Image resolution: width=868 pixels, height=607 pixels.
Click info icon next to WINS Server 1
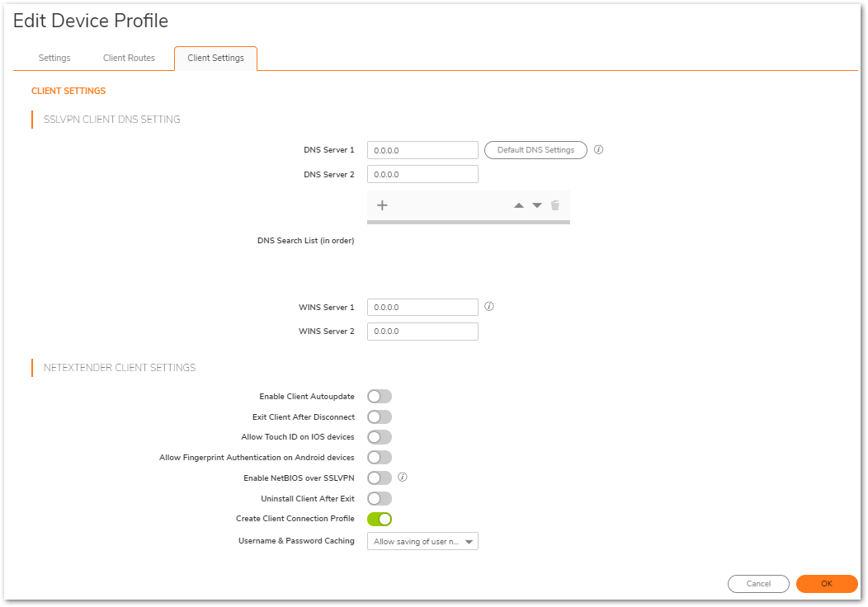pos(488,307)
